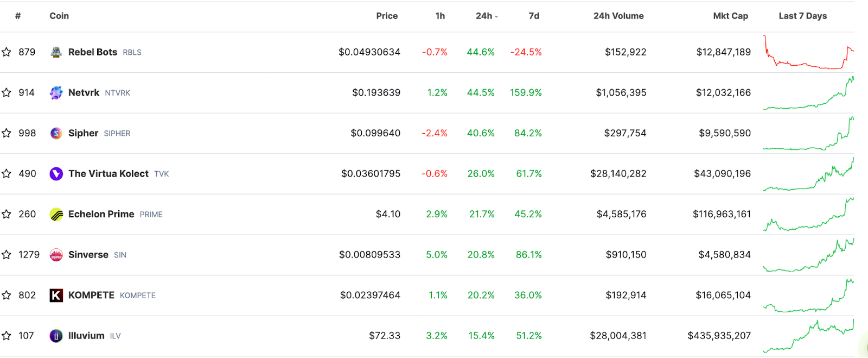View the Netvrk 7-day sparkline chart

808,93
